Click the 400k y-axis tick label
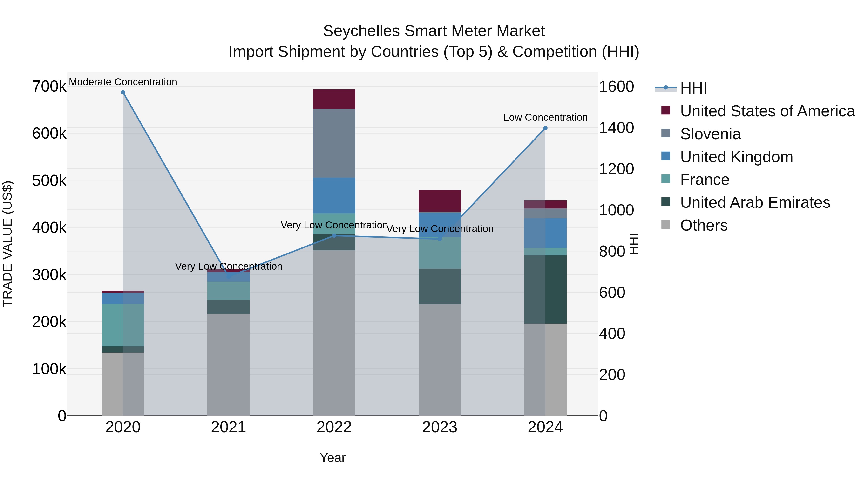The width and height of the screenshot is (868, 488). tap(49, 228)
